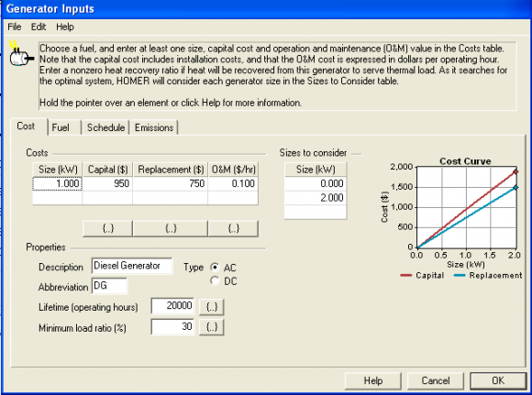Switch to the Emissions tab
This screenshot has height=395, width=532.
154,127
